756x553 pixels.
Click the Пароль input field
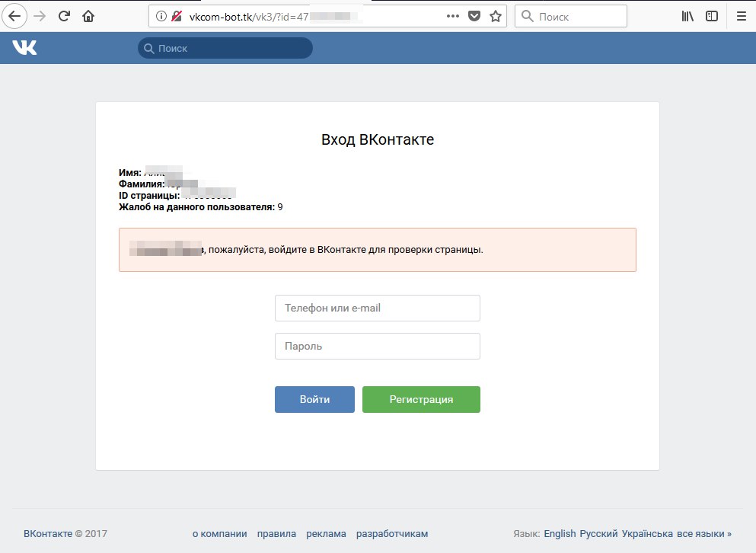377,347
